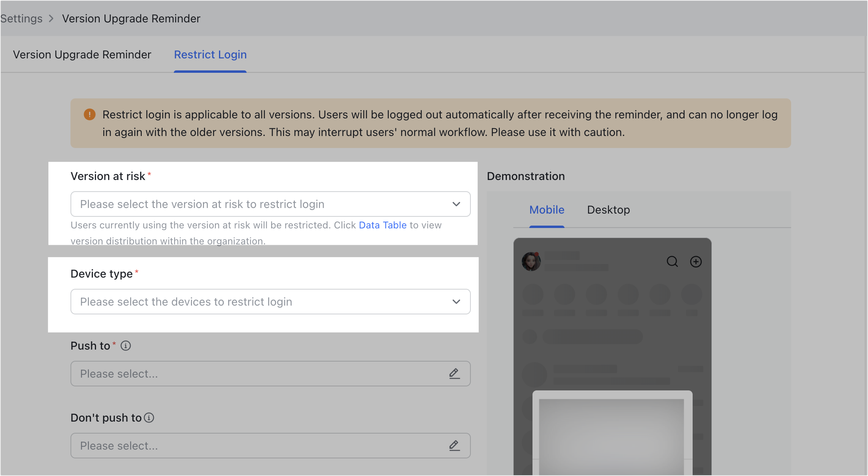The height and width of the screenshot is (476, 868).
Task: Open the edit pencil on the Push to field
Action: click(454, 374)
